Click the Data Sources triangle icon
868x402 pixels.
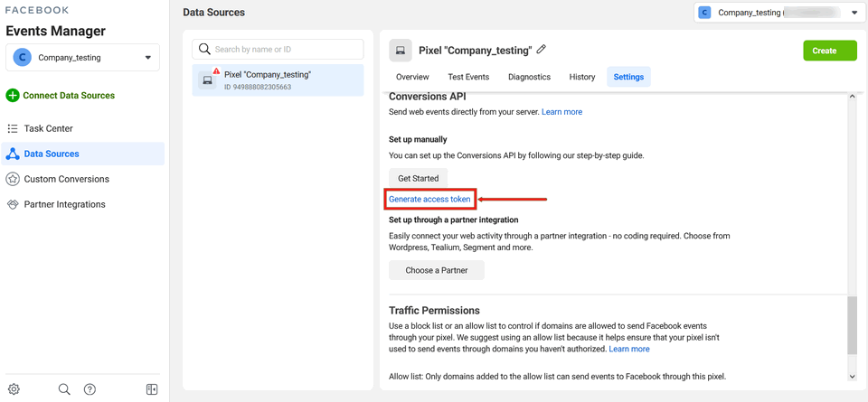pos(12,154)
